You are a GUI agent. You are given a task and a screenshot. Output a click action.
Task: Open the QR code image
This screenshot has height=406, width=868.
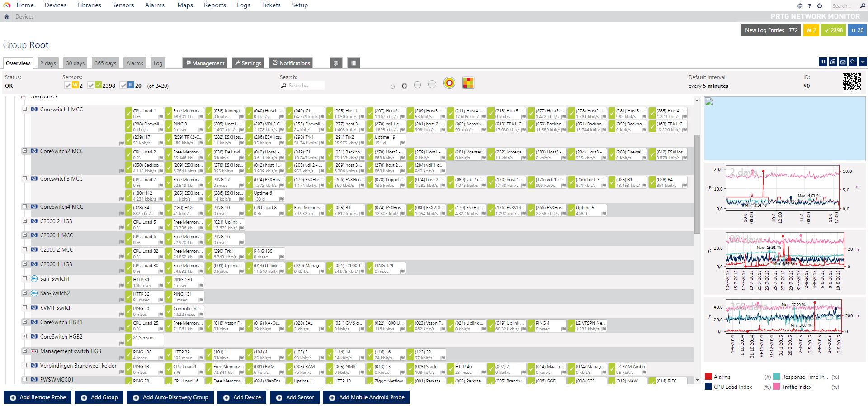pos(851,82)
